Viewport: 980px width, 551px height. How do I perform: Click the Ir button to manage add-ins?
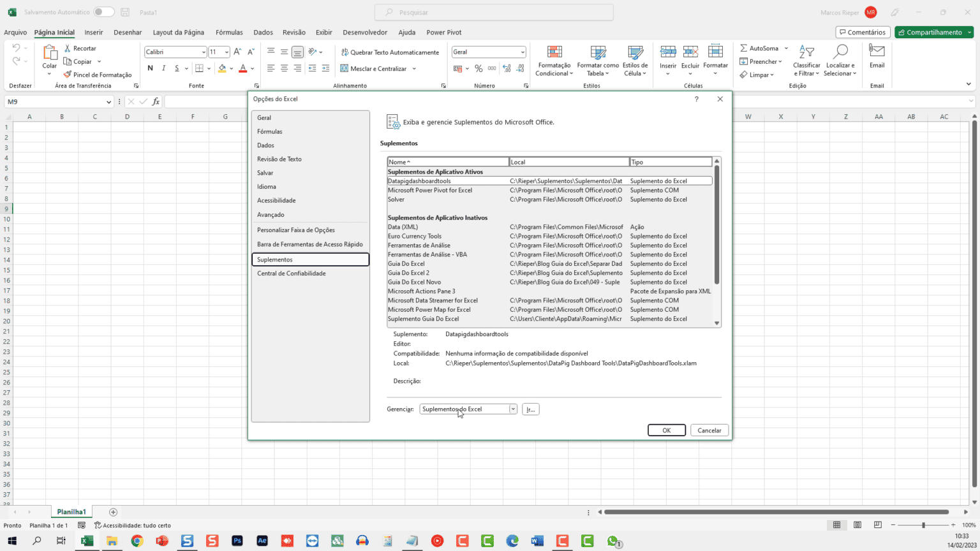click(x=530, y=409)
